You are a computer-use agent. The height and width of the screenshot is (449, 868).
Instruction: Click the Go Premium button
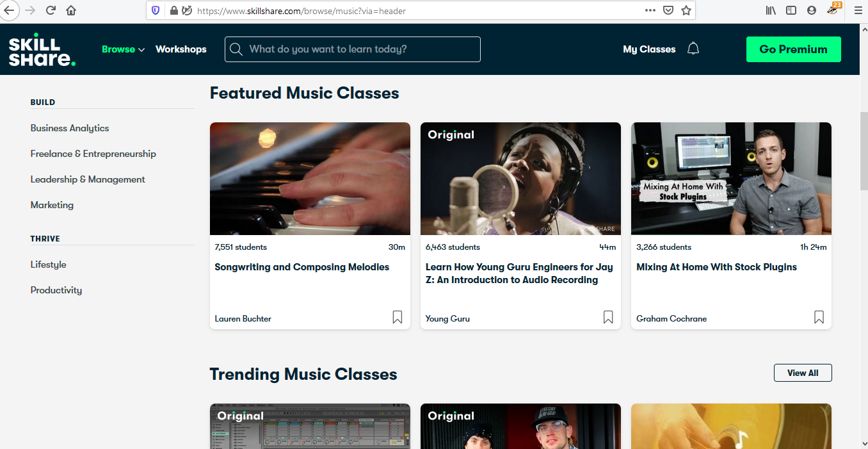tap(794, 49)
